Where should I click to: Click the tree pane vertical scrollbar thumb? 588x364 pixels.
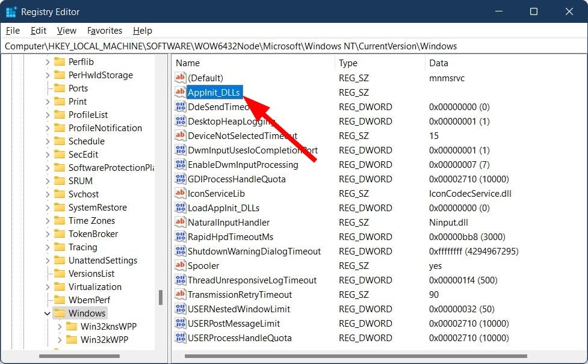tap(161, 297)
